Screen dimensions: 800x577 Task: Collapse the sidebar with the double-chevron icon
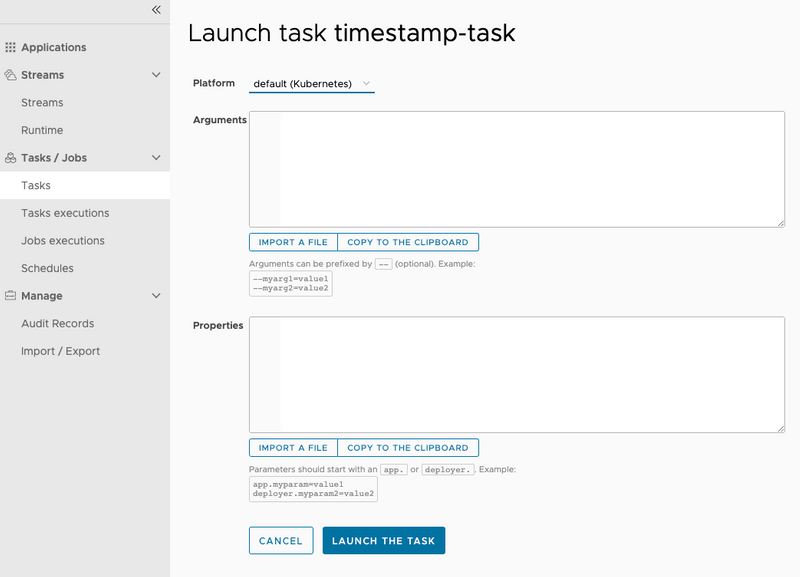155,10
